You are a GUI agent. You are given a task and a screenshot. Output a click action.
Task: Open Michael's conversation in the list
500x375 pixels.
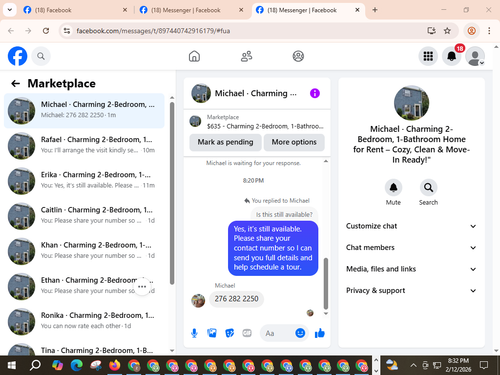(84, 110)
